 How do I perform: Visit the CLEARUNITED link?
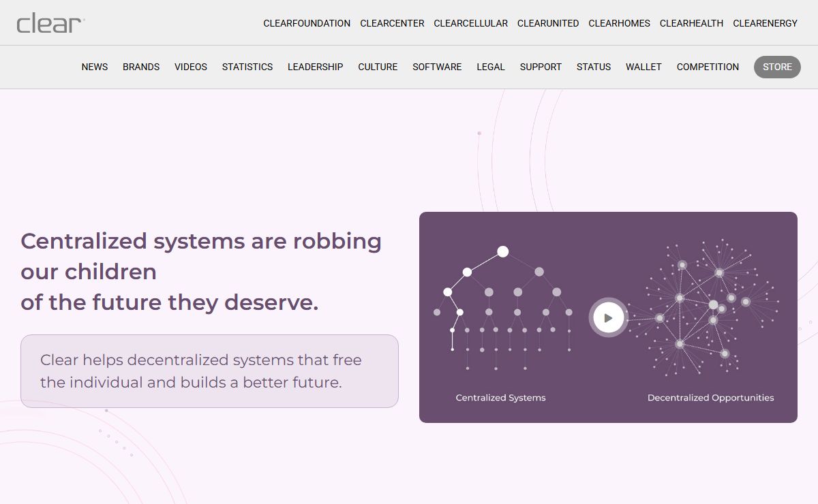point(548,23)
